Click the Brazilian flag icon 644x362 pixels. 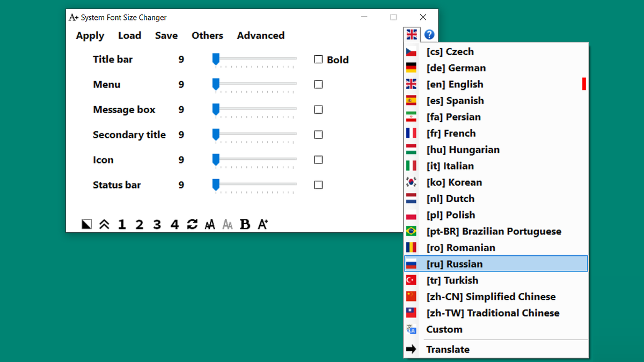pos(411,232)
